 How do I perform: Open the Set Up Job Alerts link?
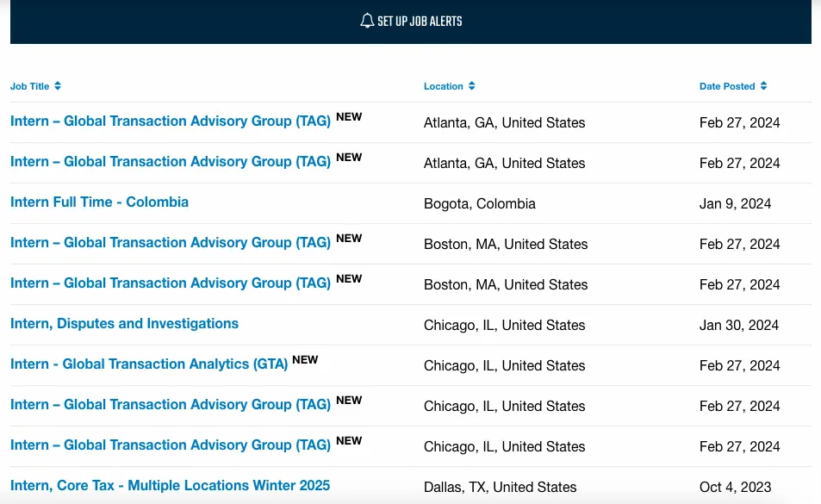click(419, 21)
